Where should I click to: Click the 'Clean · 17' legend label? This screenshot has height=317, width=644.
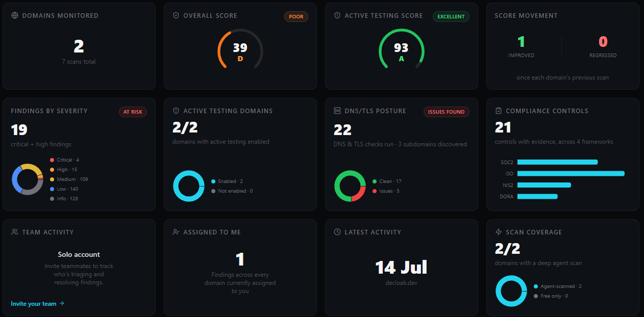point(390,181)
